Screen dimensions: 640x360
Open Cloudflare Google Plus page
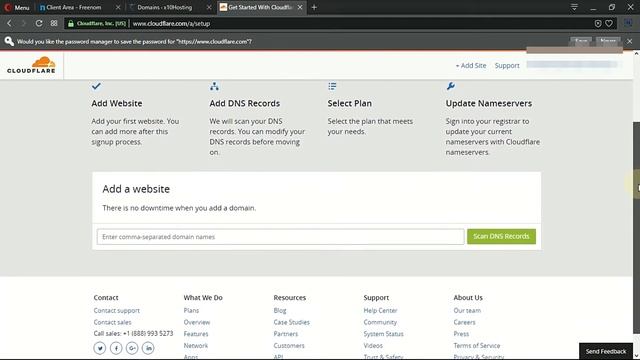coord(132,348)
